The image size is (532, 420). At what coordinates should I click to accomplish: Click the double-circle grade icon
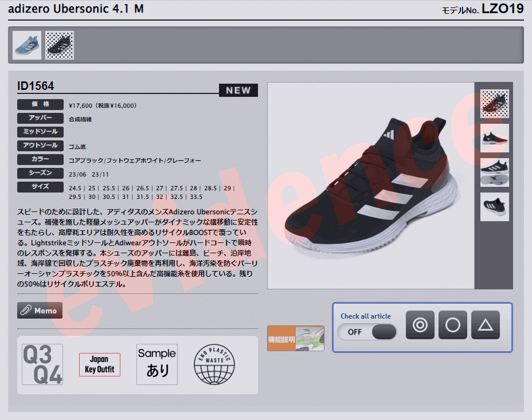click(420, 325)
